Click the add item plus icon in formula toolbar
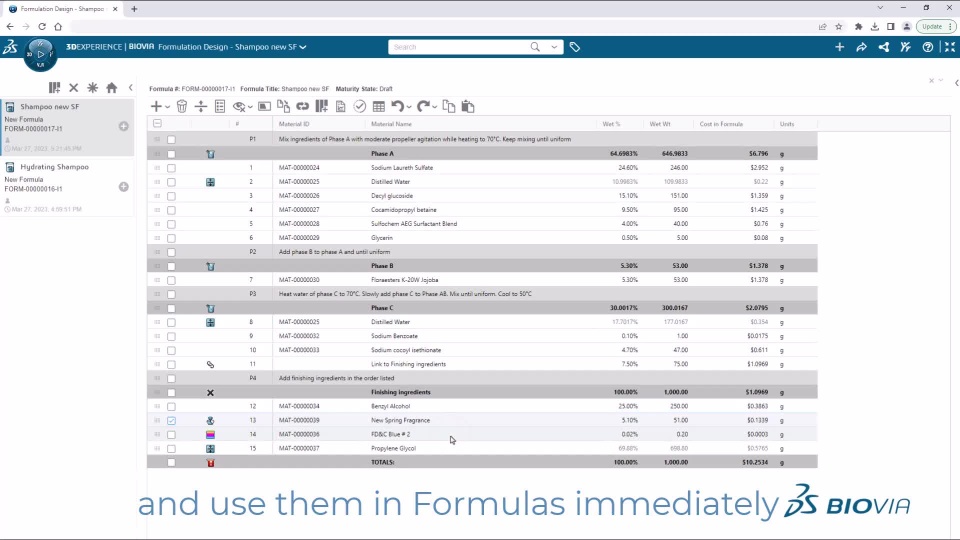The width and height of the screenshot is (960, 540). click(156, 107)
